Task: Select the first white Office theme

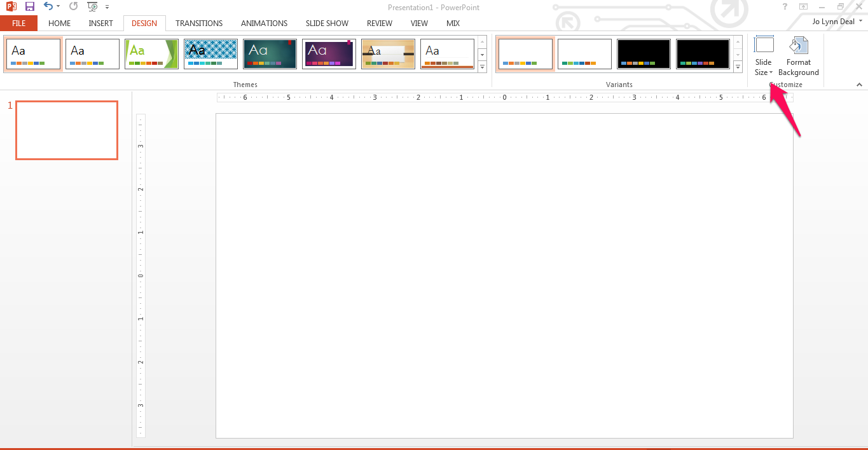Action: pyautogui.click(x=33, y=53)
